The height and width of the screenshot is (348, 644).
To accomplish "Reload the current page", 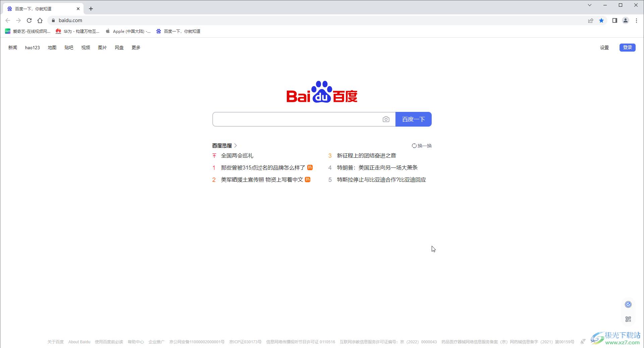I will tap(29, 20).
